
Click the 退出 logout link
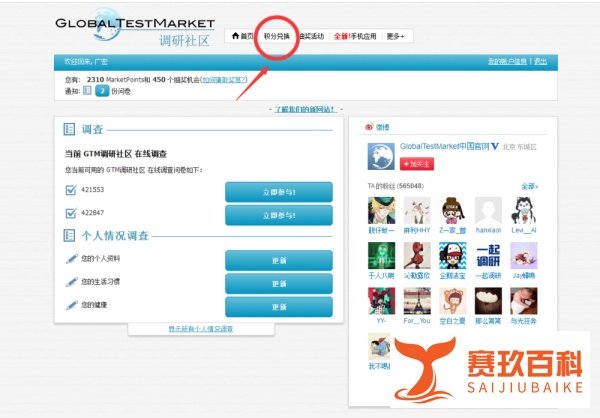click(540, 61)
